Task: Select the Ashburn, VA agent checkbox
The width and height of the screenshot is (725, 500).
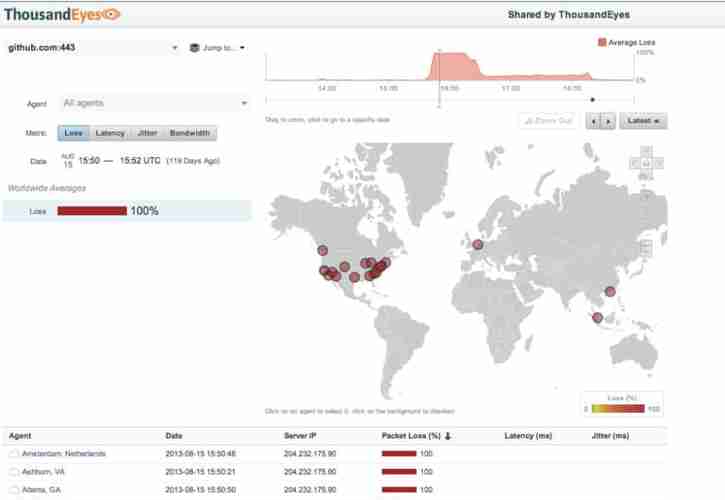Action: point(14,472)
